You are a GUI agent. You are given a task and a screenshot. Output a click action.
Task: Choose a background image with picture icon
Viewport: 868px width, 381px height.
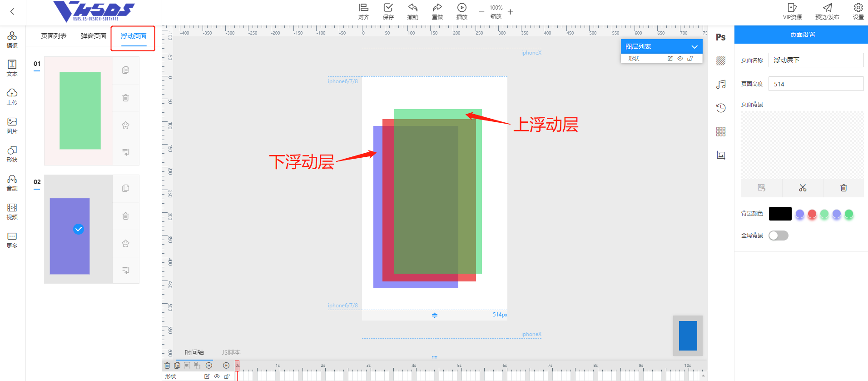coord(762,188)
